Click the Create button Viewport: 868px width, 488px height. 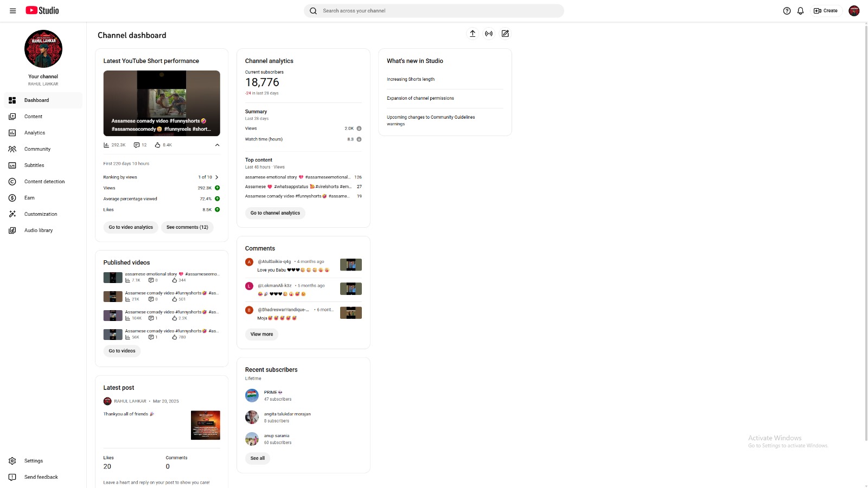[826, 10]
